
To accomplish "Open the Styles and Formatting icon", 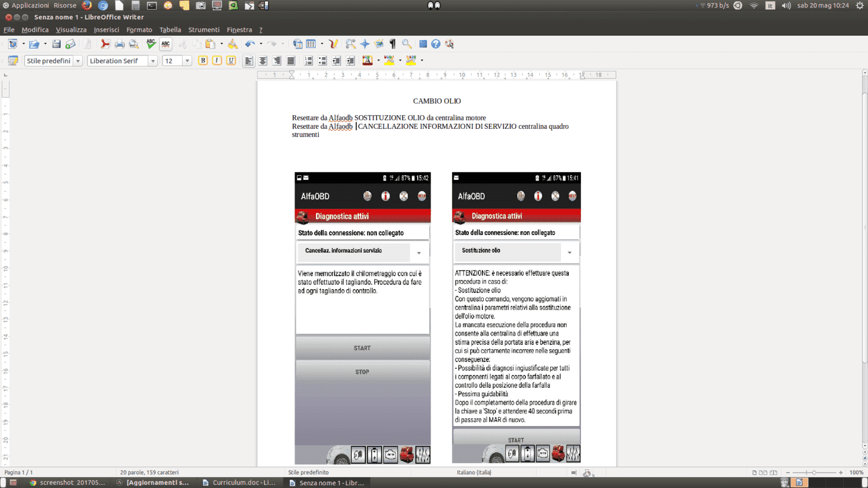I will tap(13, 61).
